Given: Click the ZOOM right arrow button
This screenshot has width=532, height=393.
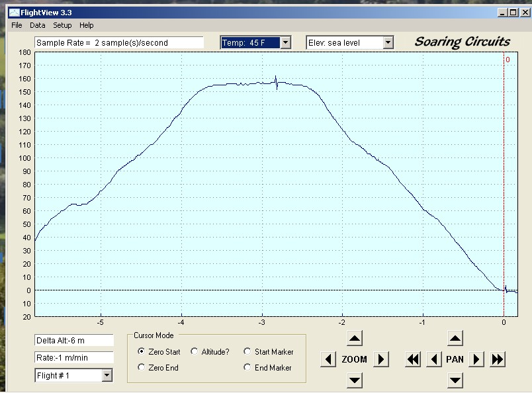Looking at the screenshot, I should pos(381,359).
